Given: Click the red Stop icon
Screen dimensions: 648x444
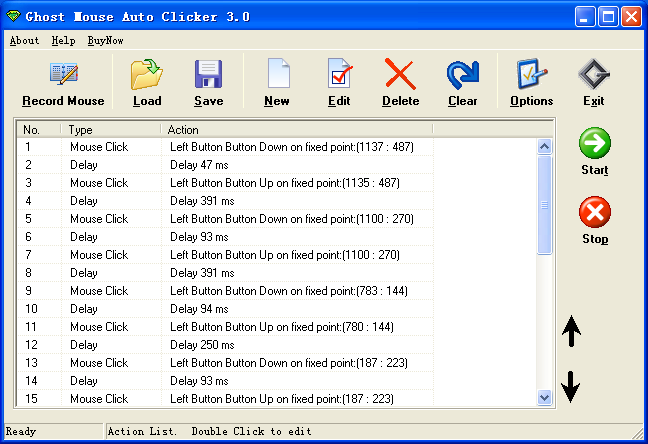Looking at the screenshot, I should click(595, 212).
